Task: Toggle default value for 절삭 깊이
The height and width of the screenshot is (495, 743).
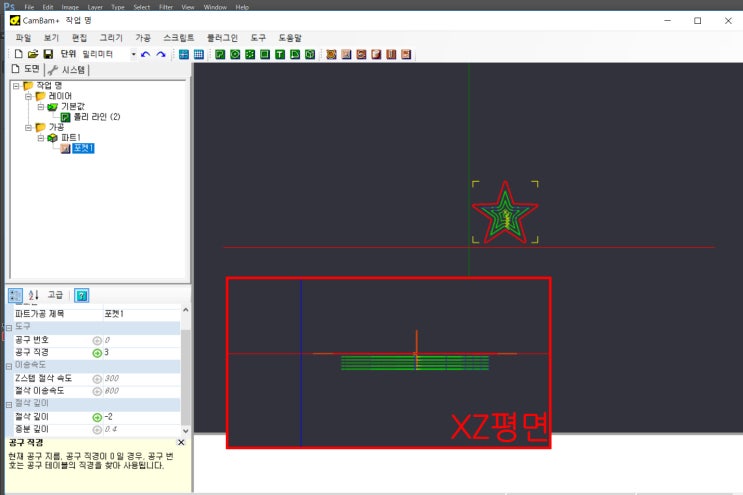Action: 97,417
